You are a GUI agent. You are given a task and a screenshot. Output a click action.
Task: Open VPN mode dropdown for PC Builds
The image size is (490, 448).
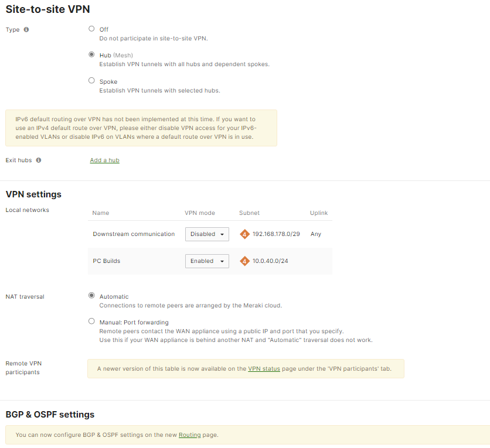(207, 261)
